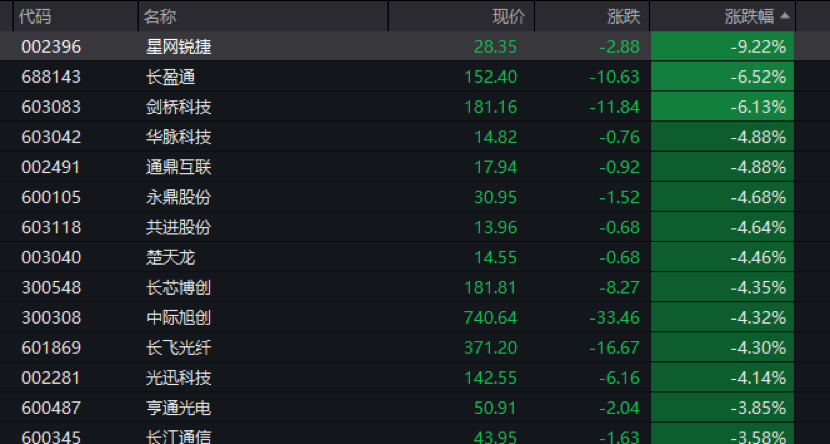Click percentage cell -4.30%

pos(723,348)
